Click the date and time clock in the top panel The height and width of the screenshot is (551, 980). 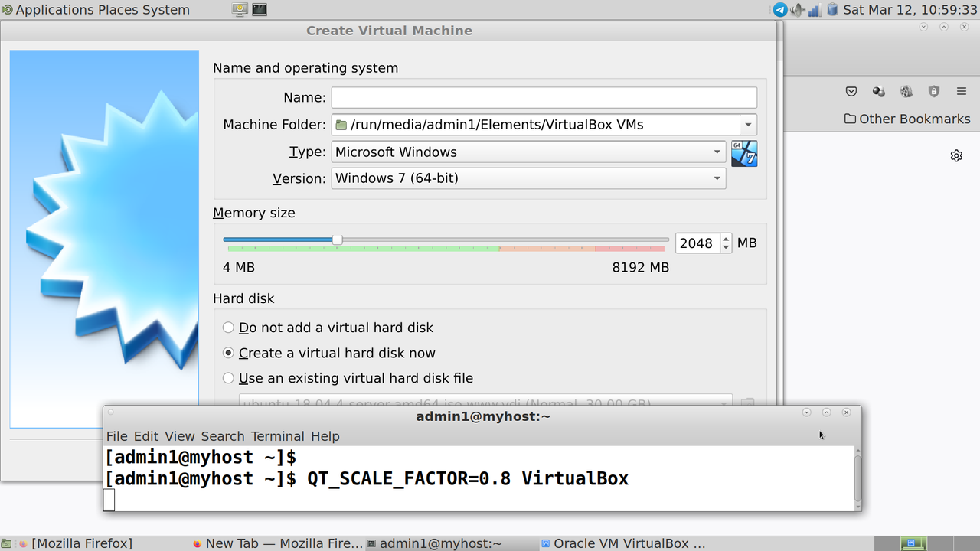click(910, 10)
